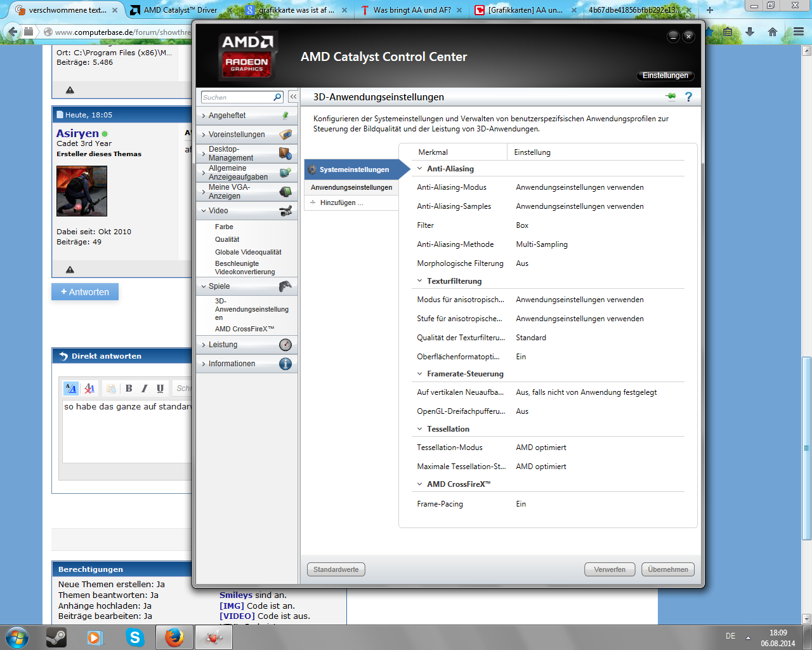Change Frame-Pacing setting value
The image size is (812, 650).
[521, 504]
